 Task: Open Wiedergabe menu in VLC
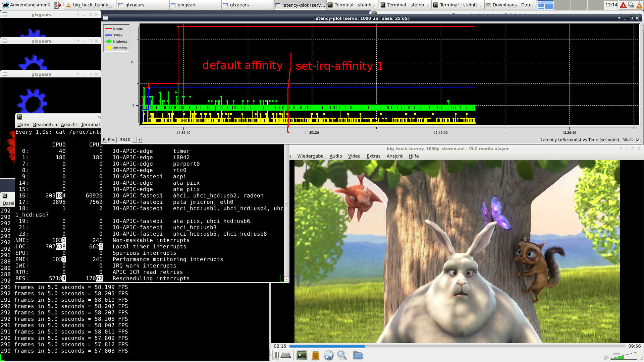[x=310, y=156]
